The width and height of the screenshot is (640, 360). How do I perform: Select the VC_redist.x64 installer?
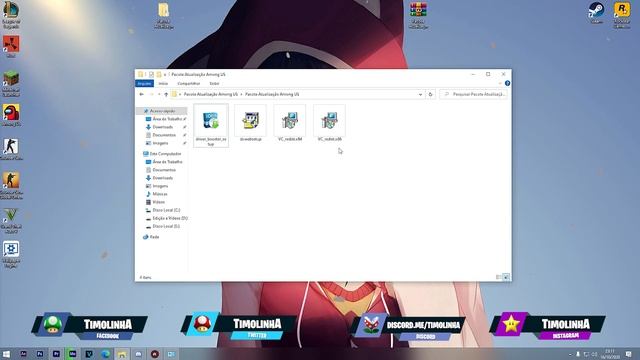tap(290, 123)
